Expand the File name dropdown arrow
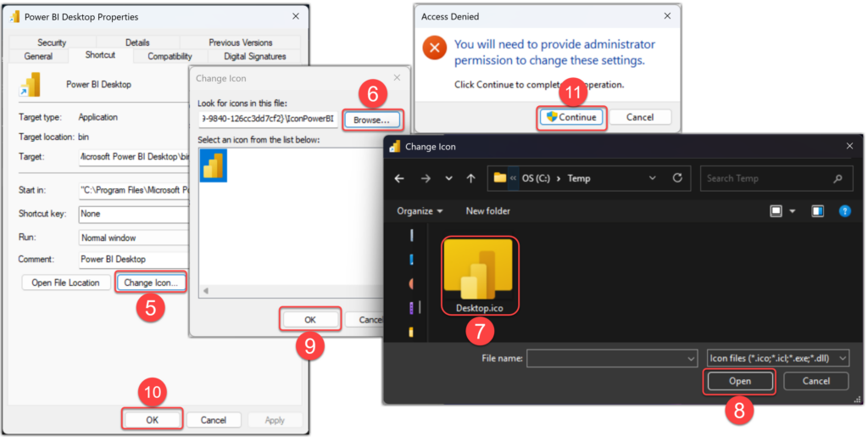This screenshot has height=437, width=868. [690, 359]
